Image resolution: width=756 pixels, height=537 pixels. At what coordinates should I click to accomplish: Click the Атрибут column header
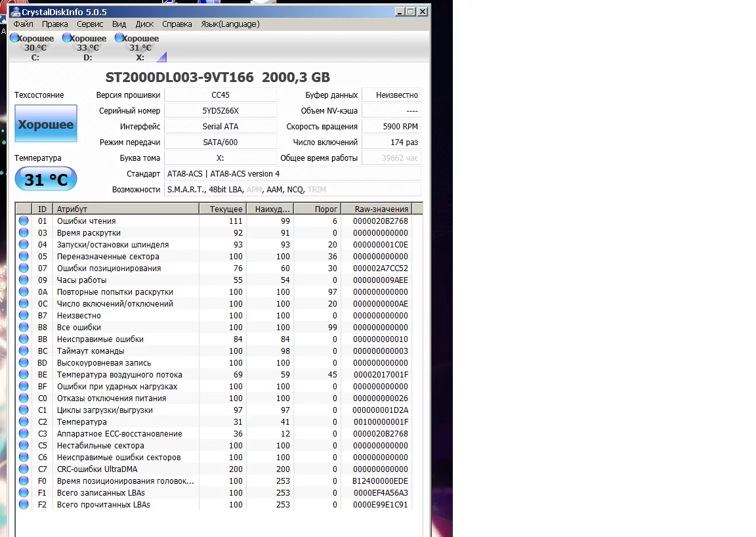tap(126, 209)
